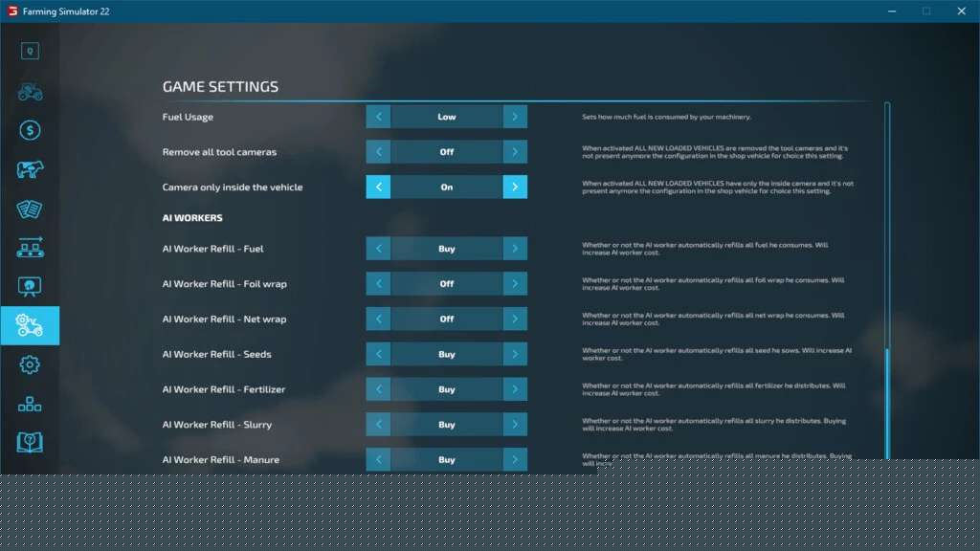Click left arrow for AI Worker Refill Manure

pyautogui.click(x=378, y=460)
